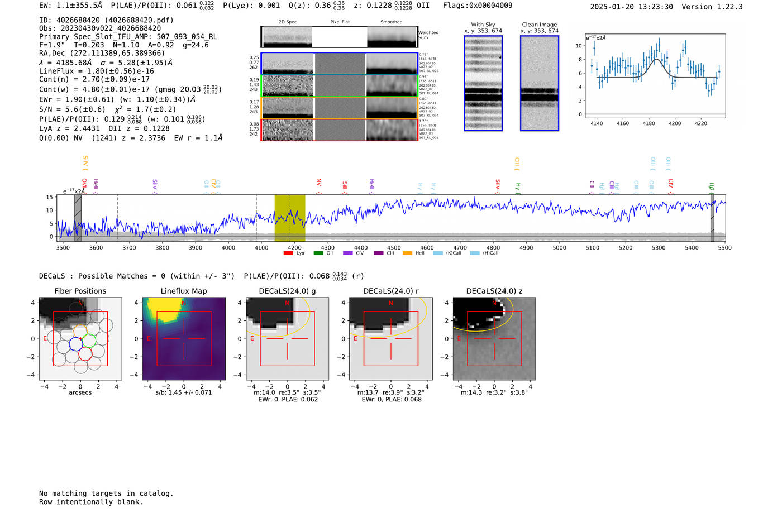Click the hatched gray band near 3550 Å
The image size is (782, 532).
[78, 218]
